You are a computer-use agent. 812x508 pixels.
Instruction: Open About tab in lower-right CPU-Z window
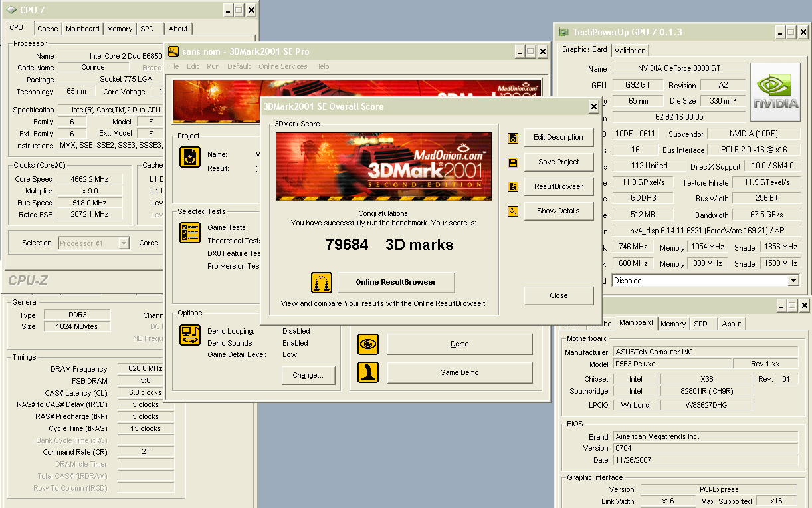pos(732,324)
